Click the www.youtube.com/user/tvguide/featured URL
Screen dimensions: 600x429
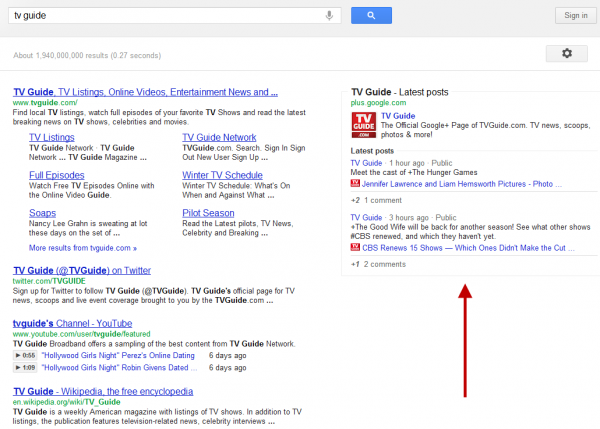point(82,334)
